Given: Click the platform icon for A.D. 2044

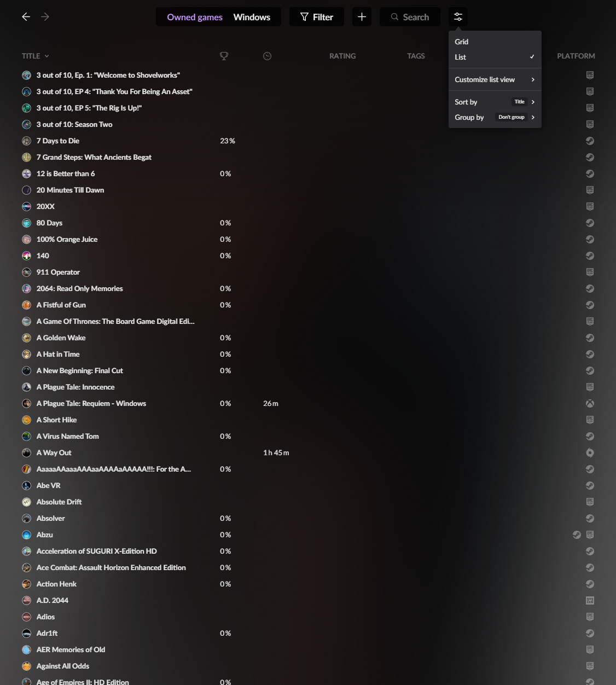Looking at the screenshot, I should click(590, 600).
